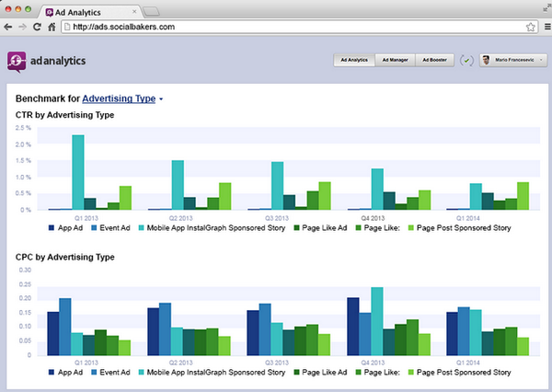Image resolution: width=552 pixels, height=392 pixels.
Task: Click Q1 2013 Event Ad bar in CPC chart
Action: (65, 327)
